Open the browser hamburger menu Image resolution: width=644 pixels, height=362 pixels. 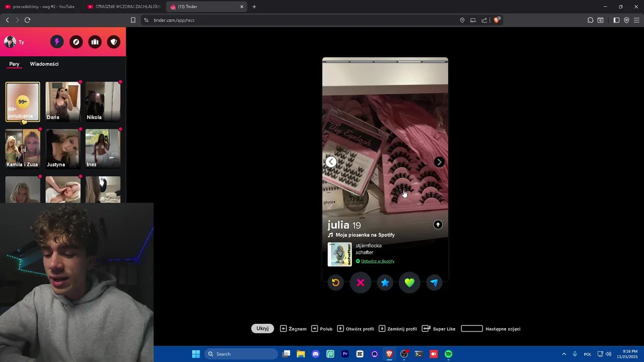[x=636, y=20]
